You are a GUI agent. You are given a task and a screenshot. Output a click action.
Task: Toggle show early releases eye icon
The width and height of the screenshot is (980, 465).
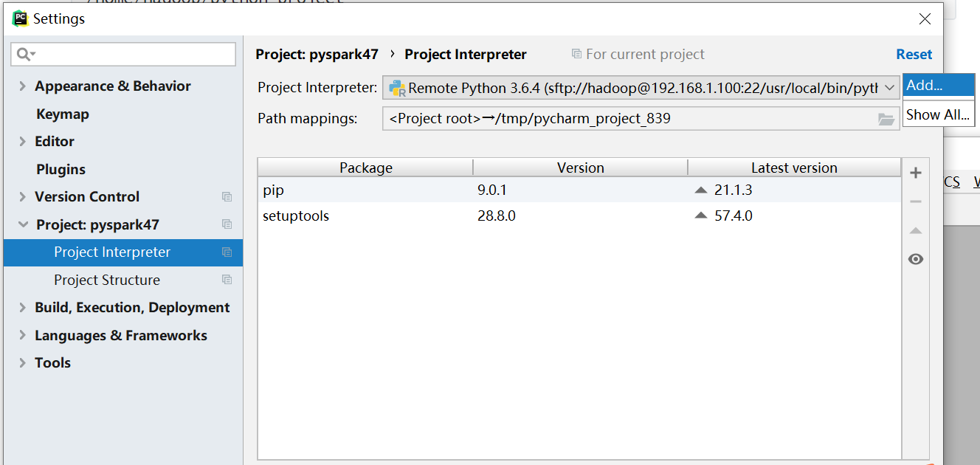[916, 259]
